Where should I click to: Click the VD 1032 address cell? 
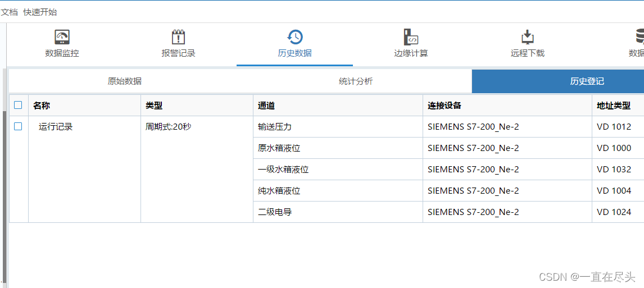(x=618, y=170)
